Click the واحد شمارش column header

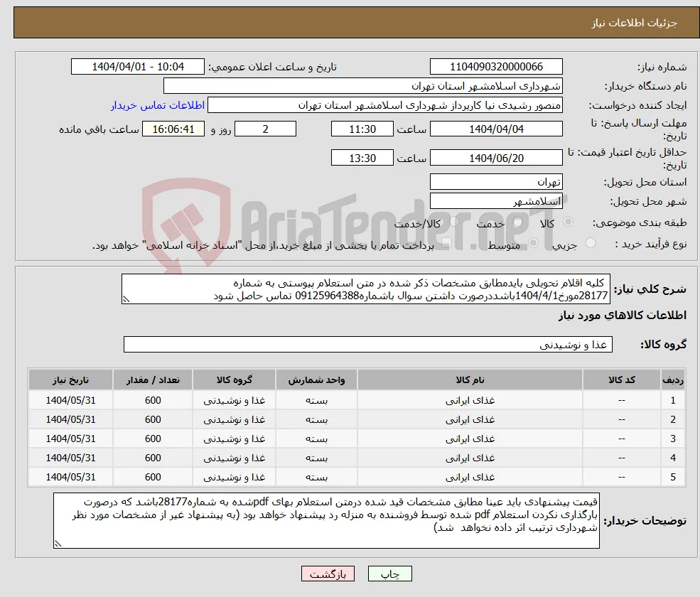click(x=316, y=380)
